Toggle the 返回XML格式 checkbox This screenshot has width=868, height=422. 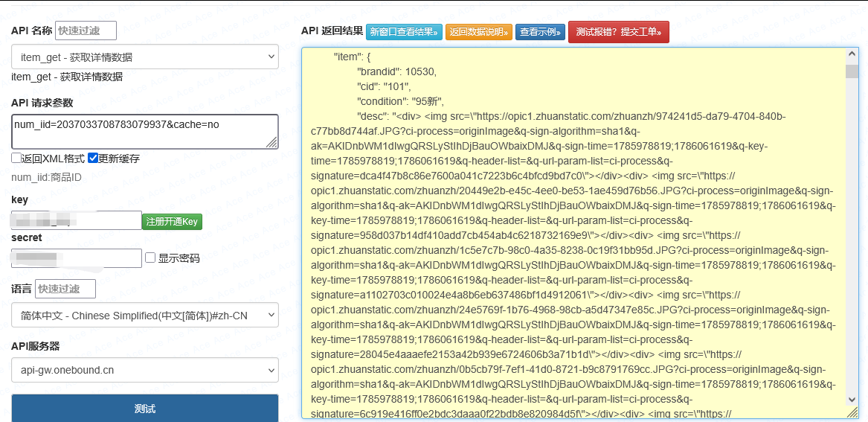[16, 159]
